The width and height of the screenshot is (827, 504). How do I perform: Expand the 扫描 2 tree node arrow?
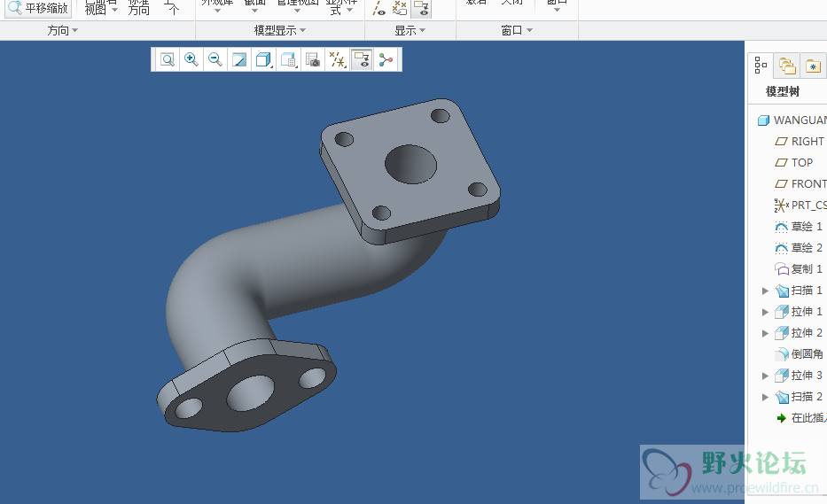tap(765, 397)
